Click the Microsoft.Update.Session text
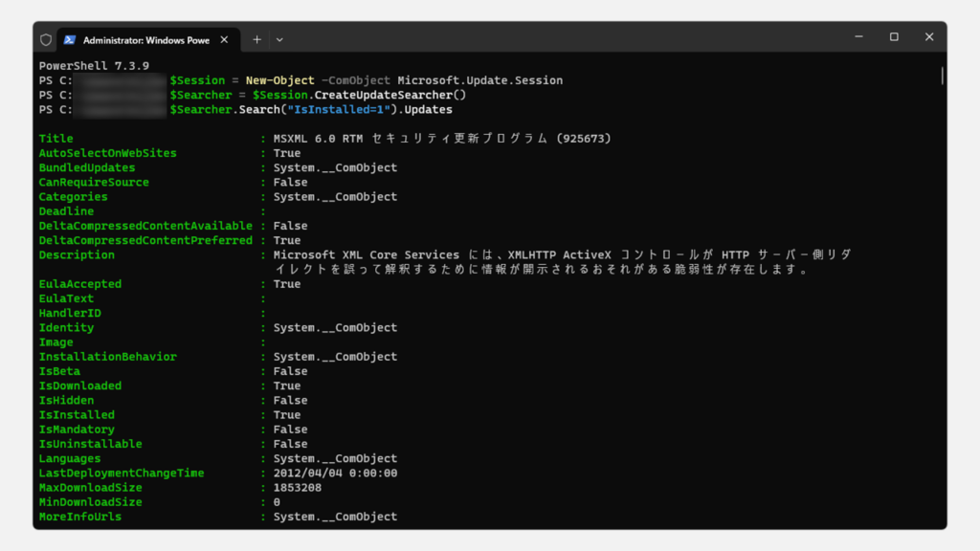This screenshot has width=980, height=551. tap(480, 80)
